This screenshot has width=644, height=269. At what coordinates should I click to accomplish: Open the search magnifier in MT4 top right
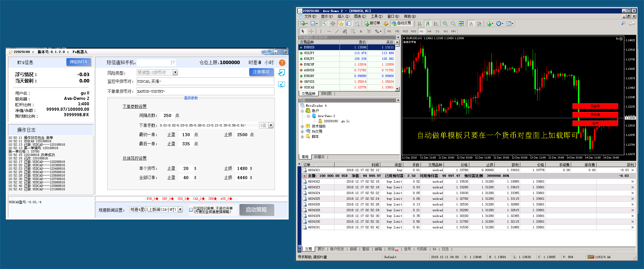point(623,23)
